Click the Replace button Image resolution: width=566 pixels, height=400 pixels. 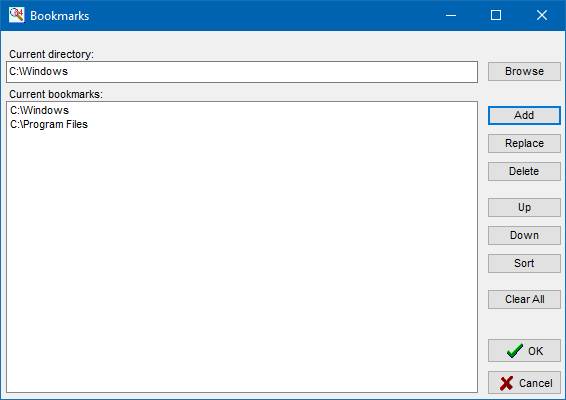pyautogui.click(x=524, y=144)
